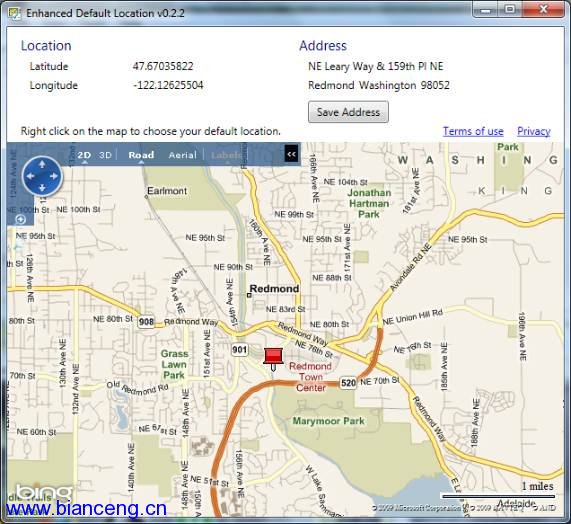Viewport: 571px width, 524px height.
Task: Click the Grass Lawn Park label
Action: 174,364
